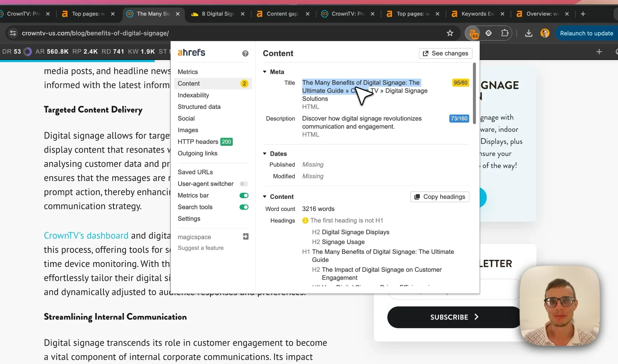Toggle the User-agent switcher
This screenshot has width=618, height=364.
pyautogui.click(x=244, y=184)
